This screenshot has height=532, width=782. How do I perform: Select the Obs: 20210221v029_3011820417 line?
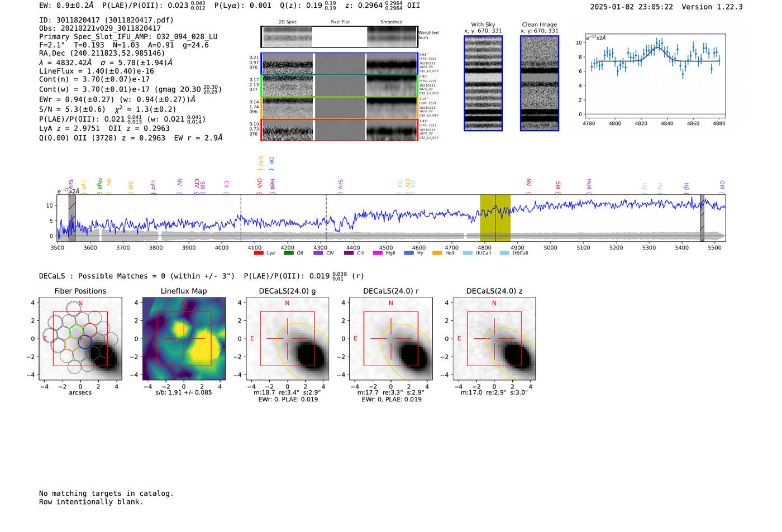pyautogui.click(x=100, y=28)
